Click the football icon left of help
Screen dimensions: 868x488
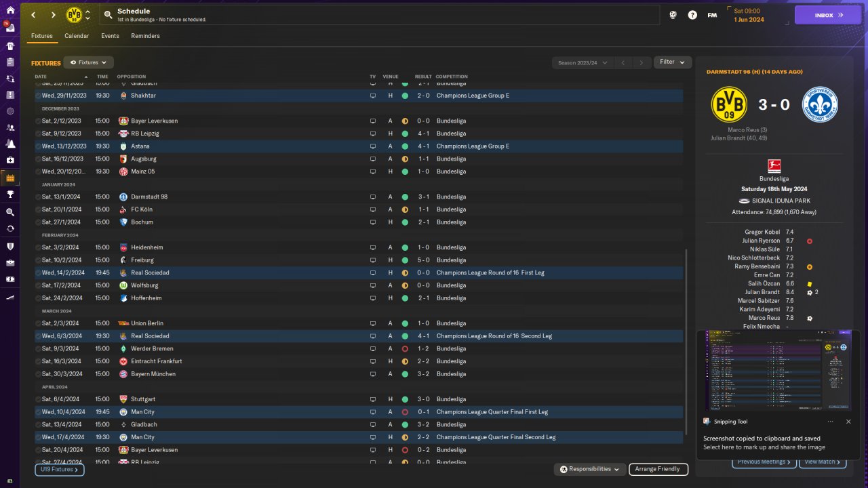click(x=673, y=15)
